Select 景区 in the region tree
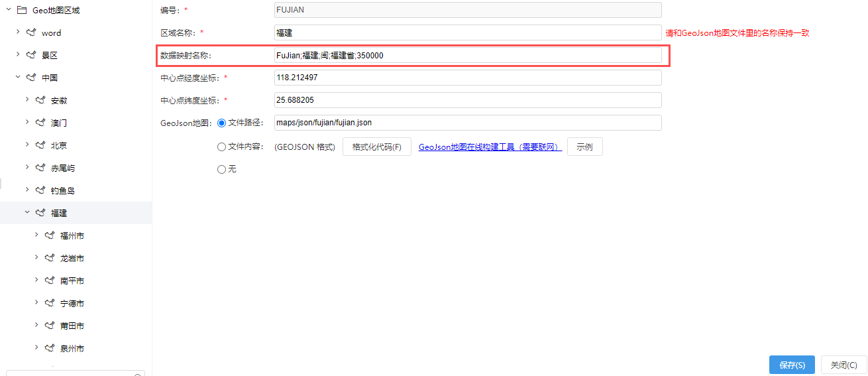 (50, 55)
